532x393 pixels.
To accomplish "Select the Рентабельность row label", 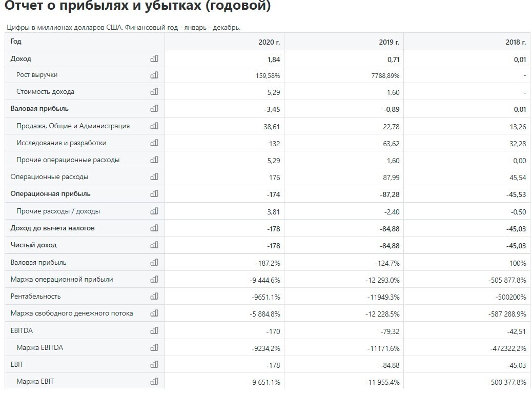I will pyautogui.click(x=36, y=297).
